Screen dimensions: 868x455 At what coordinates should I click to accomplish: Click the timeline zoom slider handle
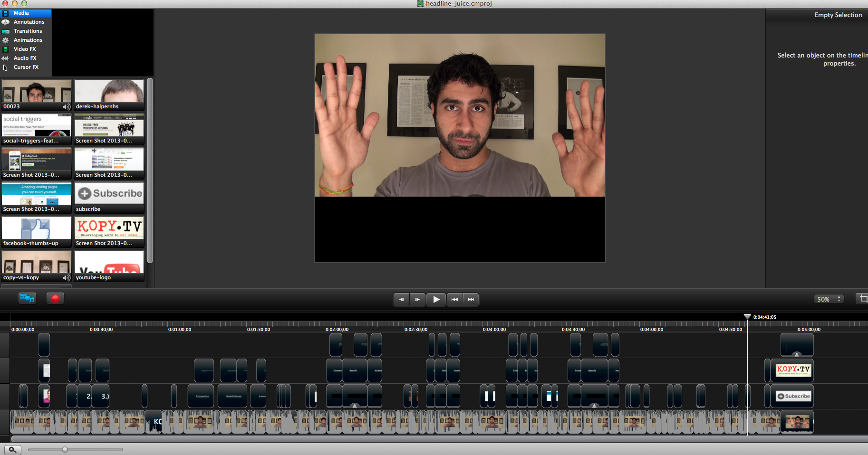pyautogui.click(x=65, y=449)
